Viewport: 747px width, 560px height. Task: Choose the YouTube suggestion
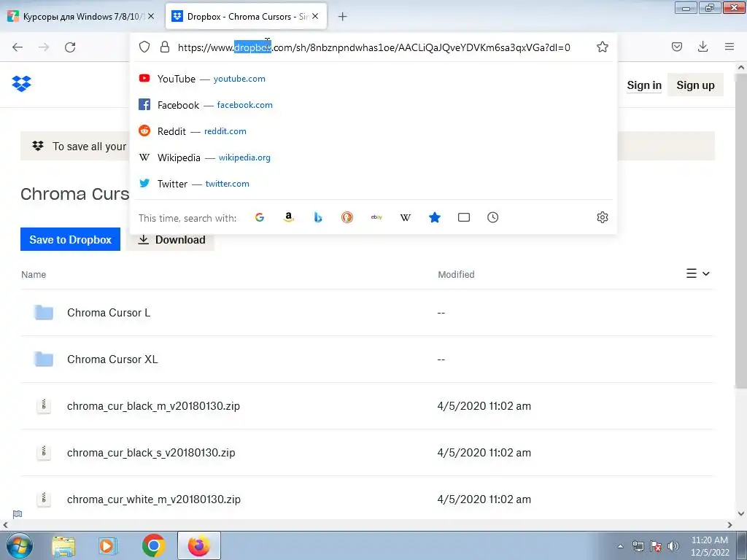coord(373,79)
